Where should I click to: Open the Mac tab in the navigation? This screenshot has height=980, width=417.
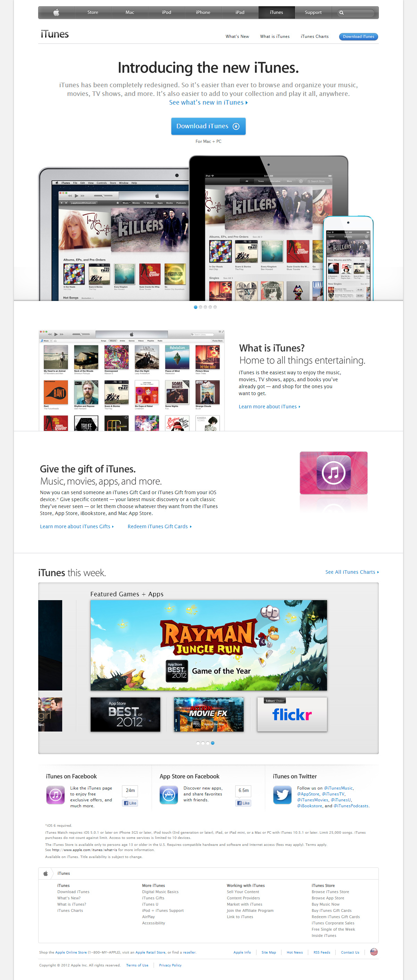pos(130,13)
